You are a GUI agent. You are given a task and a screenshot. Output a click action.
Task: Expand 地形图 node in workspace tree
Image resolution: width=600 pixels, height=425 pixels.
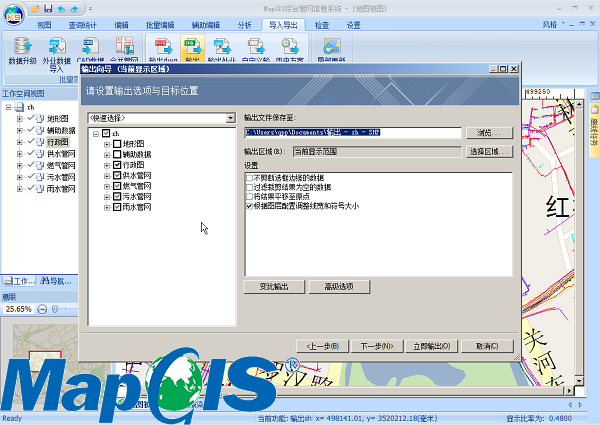click(x=19, y=119)
